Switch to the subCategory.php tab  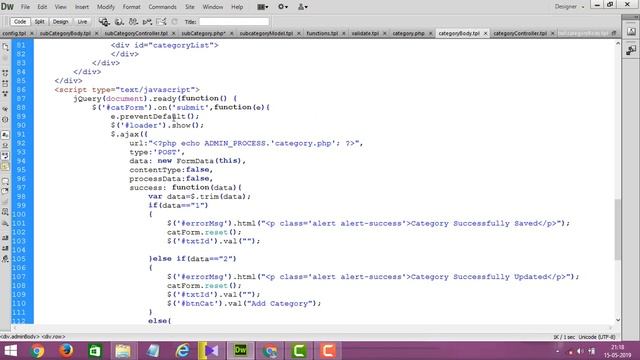[203, 33]
